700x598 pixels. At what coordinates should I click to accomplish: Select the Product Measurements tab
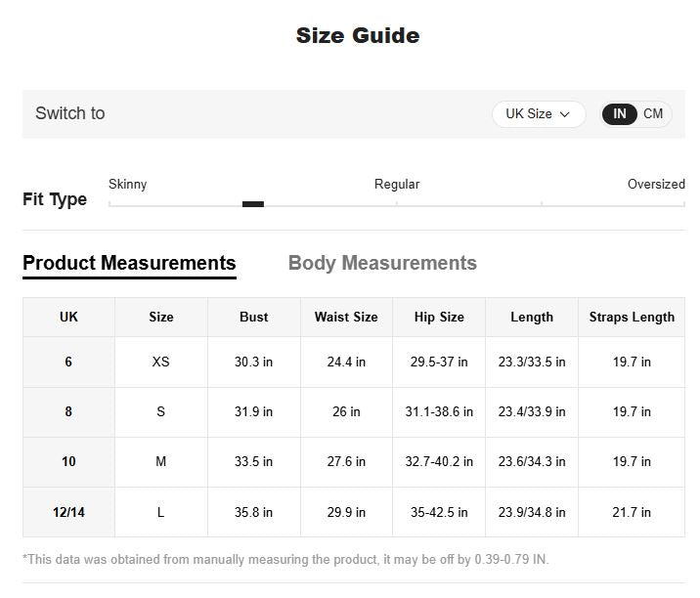pyautogui.click(x=129, y=263)
